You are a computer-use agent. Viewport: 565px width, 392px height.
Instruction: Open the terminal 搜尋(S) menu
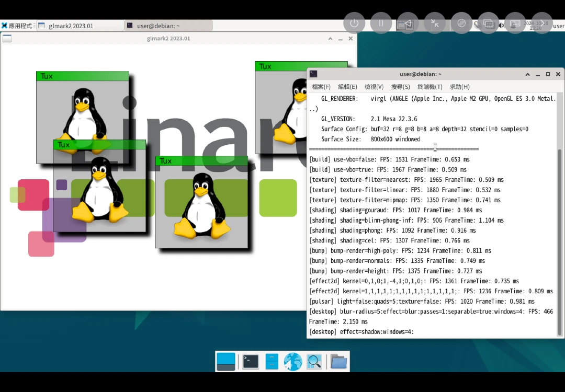400,87
